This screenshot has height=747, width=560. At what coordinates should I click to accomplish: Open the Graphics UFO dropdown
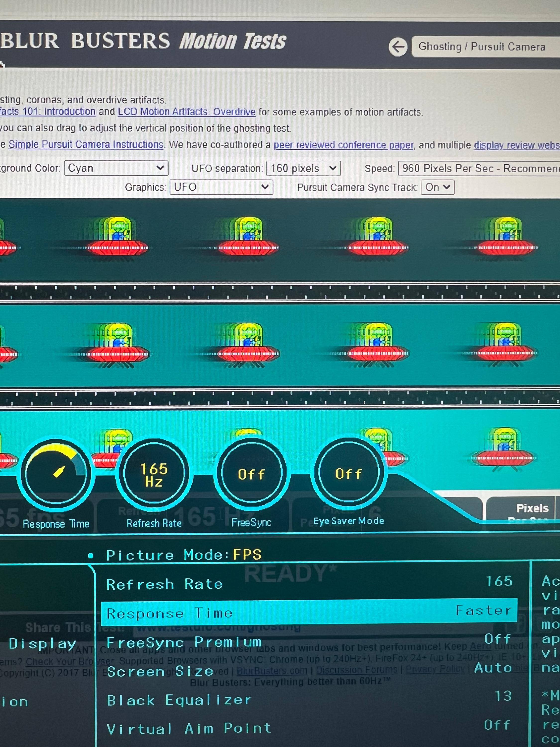(x=221, y=187)
